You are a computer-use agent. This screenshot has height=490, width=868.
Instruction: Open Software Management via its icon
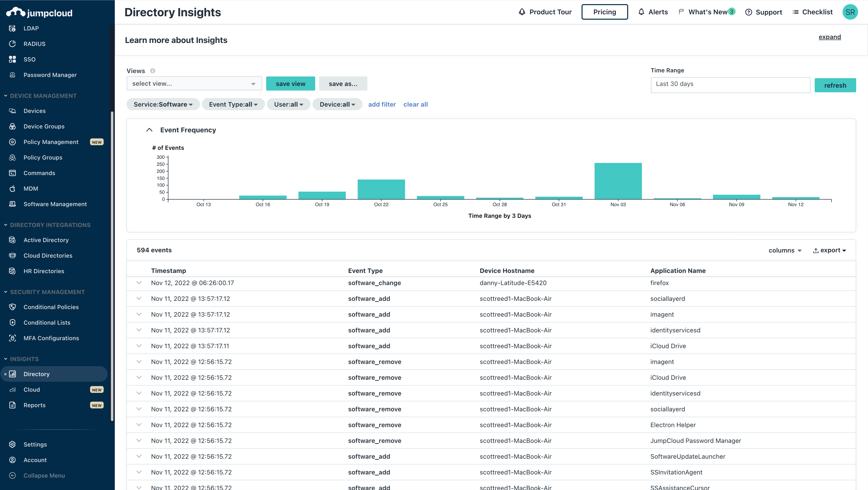pos(12,204)
